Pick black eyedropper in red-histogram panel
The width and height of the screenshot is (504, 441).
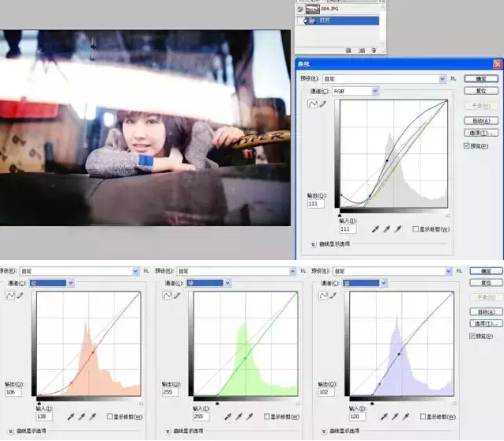click(71, 416)
